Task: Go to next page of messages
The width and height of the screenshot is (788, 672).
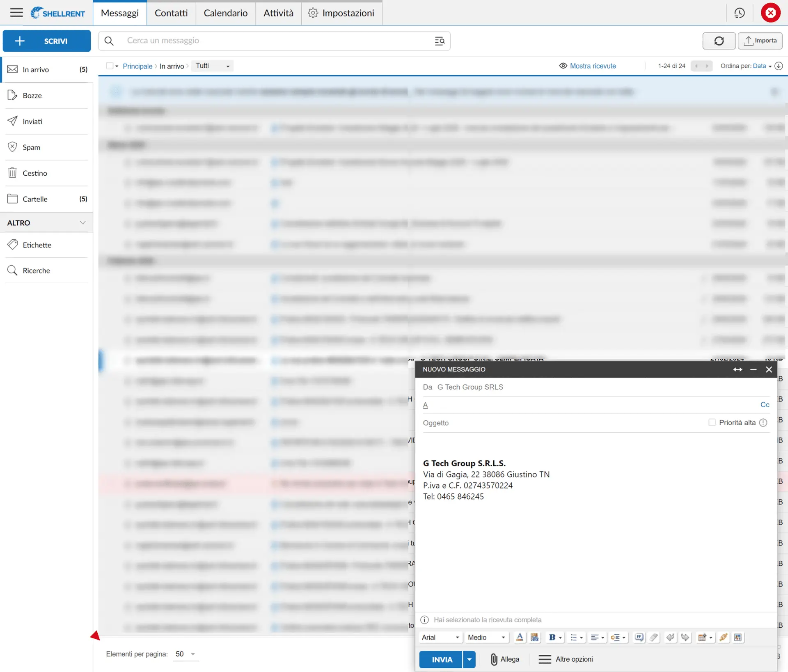Action: coord(707,66)
